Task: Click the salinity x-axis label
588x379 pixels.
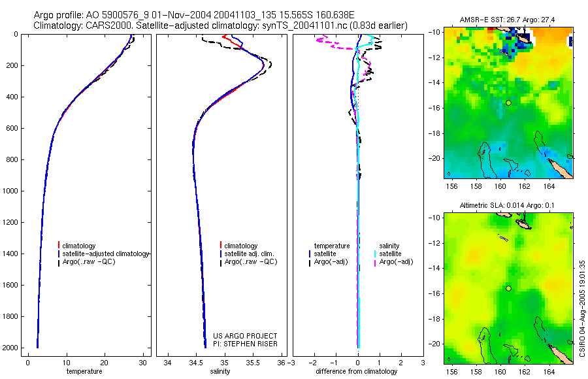Action: tap(220, 372)
